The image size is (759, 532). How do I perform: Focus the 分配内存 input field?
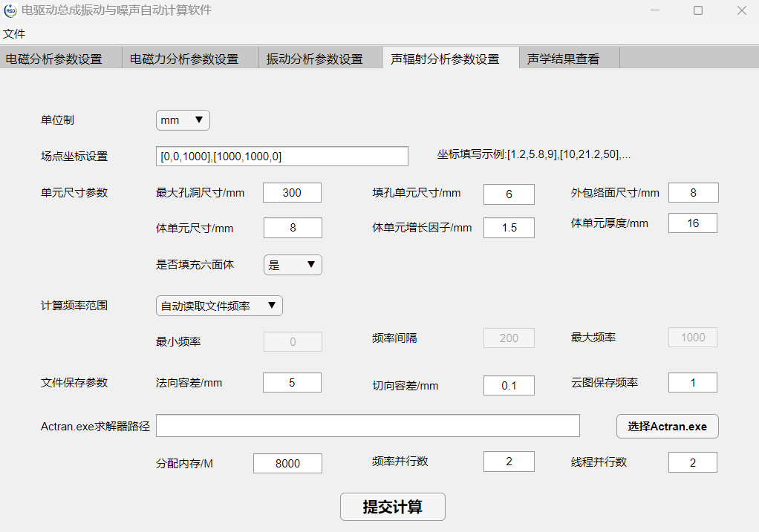(287, 463)
